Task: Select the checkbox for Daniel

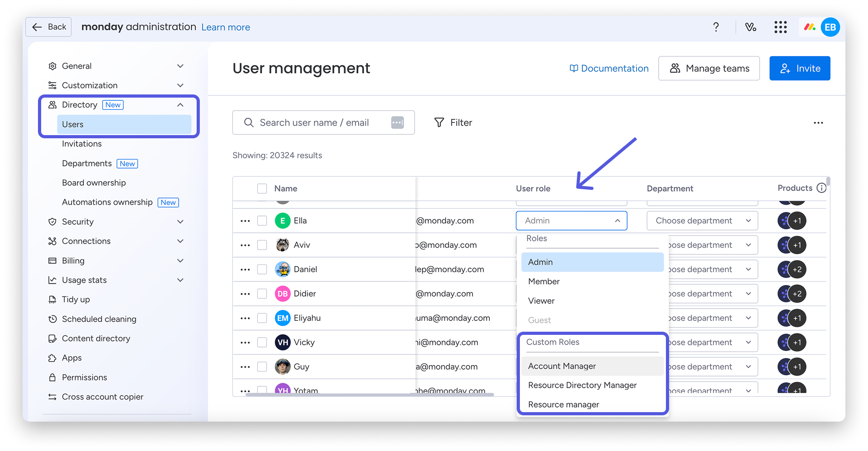Action: click(x=262, y=269)
